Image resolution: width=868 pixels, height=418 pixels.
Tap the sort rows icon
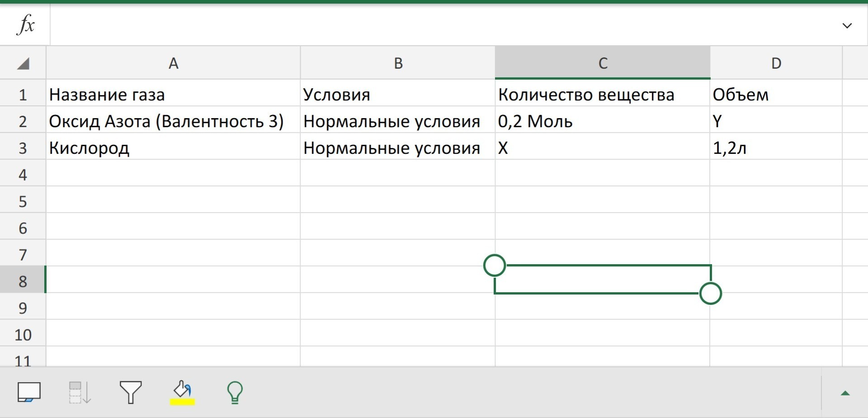click(80, 392)
